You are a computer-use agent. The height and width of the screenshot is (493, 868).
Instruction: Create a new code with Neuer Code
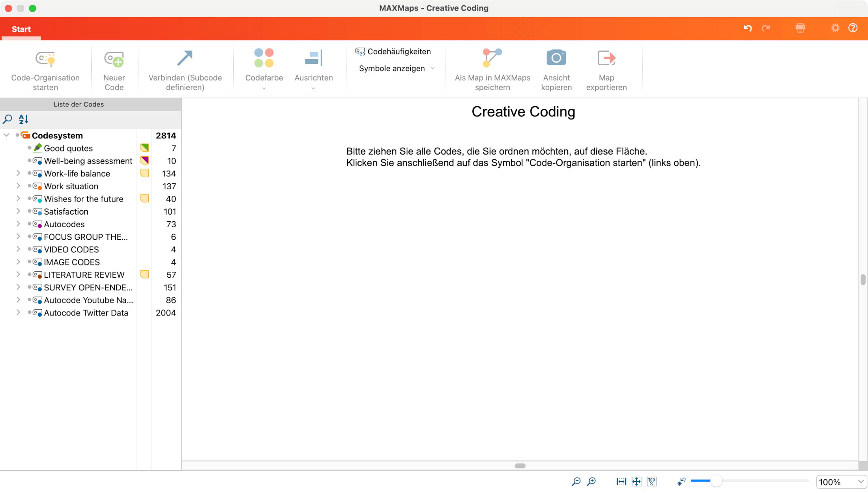coord(114,59)
